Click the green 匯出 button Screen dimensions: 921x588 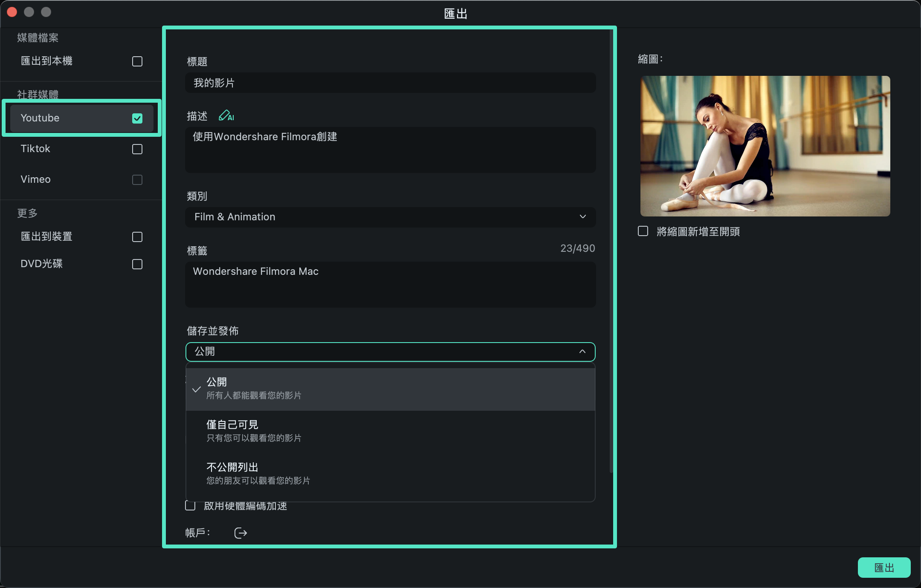tap(884, 568)
